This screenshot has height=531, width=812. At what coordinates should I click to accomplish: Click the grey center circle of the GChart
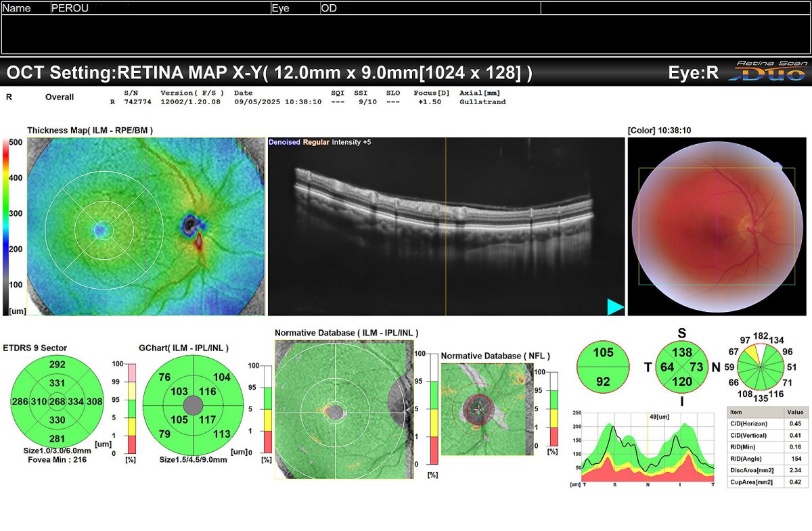click(x=193, y=406)
